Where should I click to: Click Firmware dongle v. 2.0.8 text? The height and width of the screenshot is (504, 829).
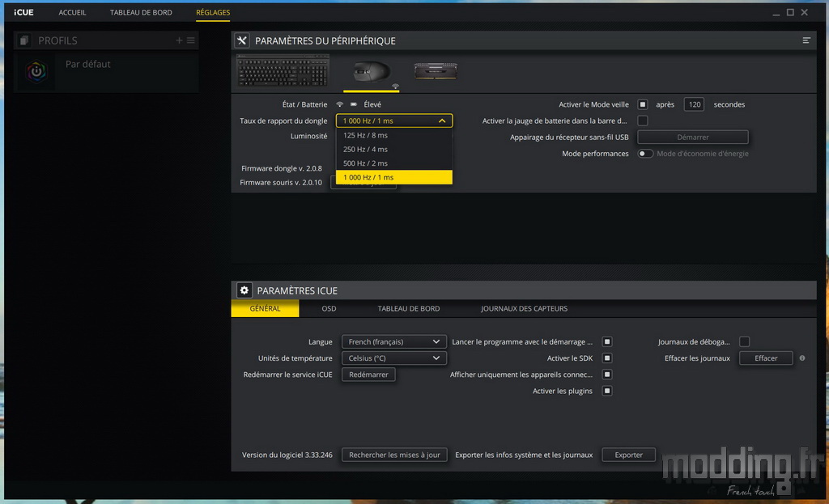tap(281, 168)
